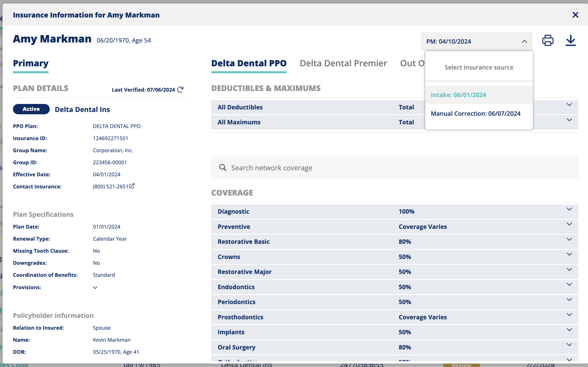
Task: Click inside the network coverage search field
Action: pos(316,167)
